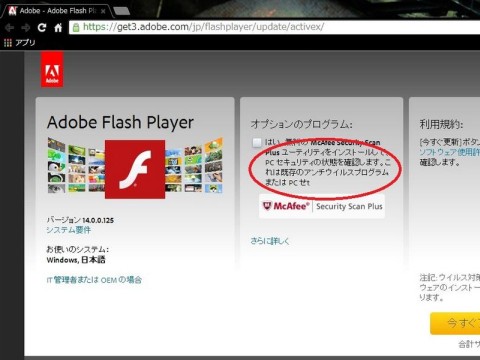The width and height of the screenshot is (480, 360).
Task: Open the アプリ apps grid shortcut
Action: [x=8, y=43]
